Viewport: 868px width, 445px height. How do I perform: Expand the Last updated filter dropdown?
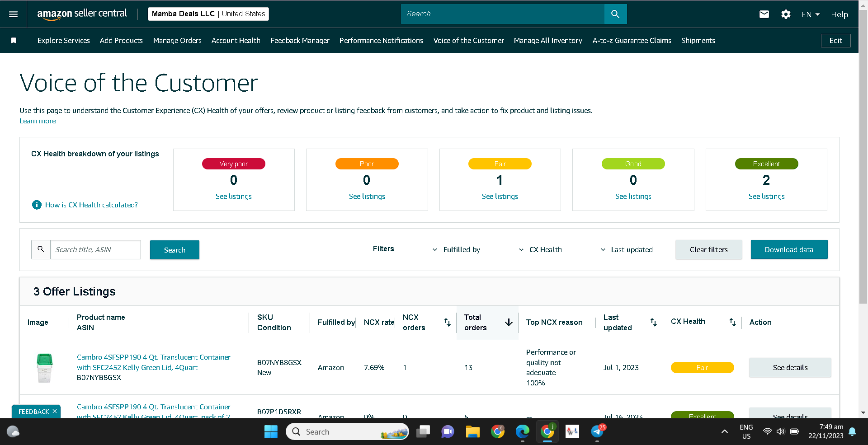[x=627, y=249]
